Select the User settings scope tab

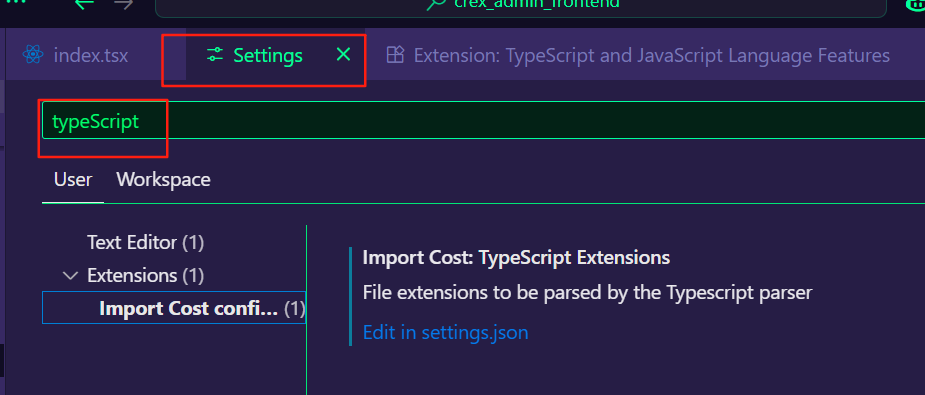73,179
